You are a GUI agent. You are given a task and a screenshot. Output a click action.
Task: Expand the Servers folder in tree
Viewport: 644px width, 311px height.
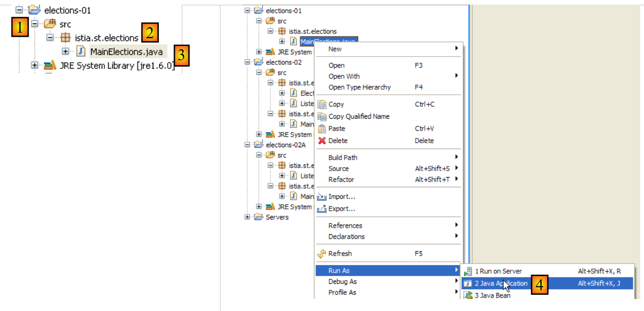(248, 217)
